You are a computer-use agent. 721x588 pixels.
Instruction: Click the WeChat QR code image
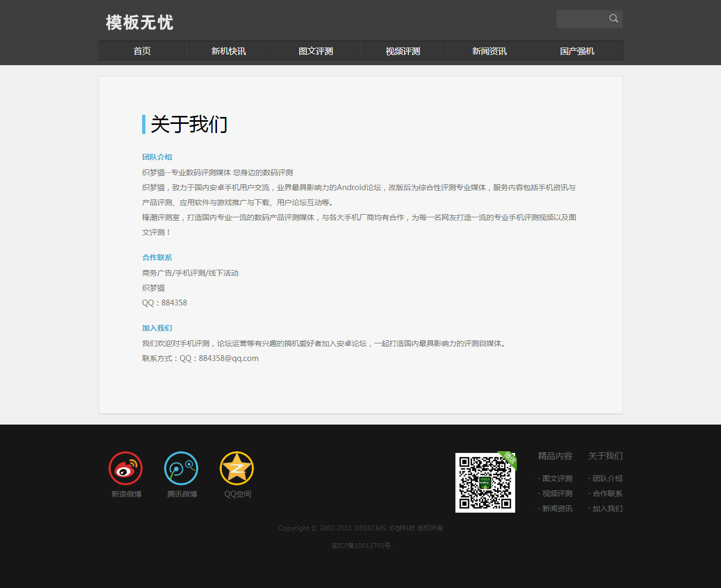(x=485, y=482)
